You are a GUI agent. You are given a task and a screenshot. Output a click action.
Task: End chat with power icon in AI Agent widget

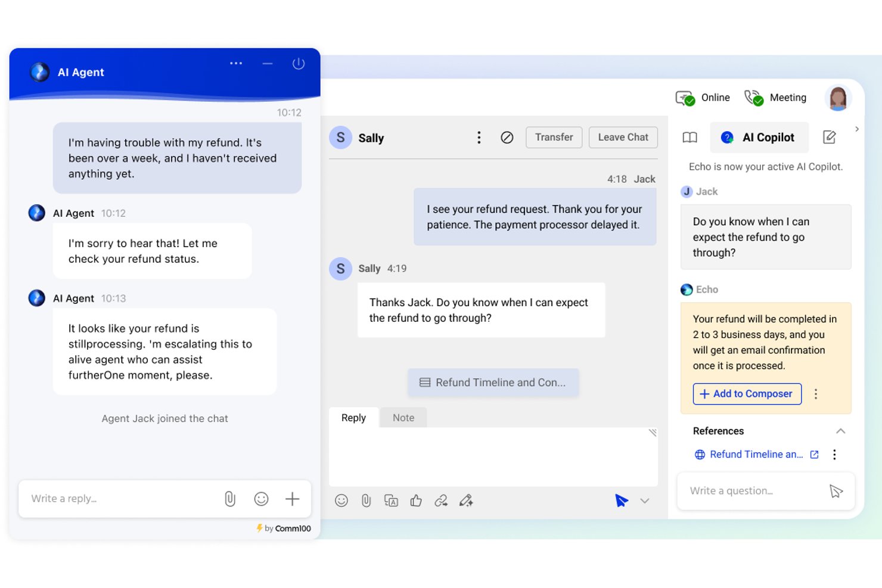pyautogui.click(x=299, y=64)
